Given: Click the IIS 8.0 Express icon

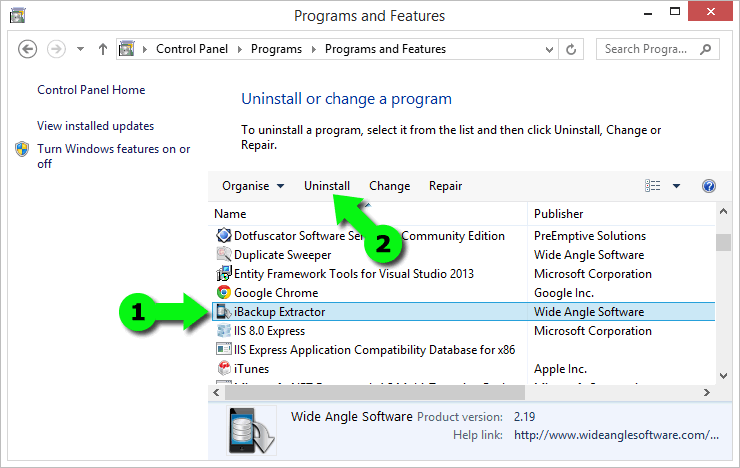Looking at the screenshot, I should click(x=224, y=330).
